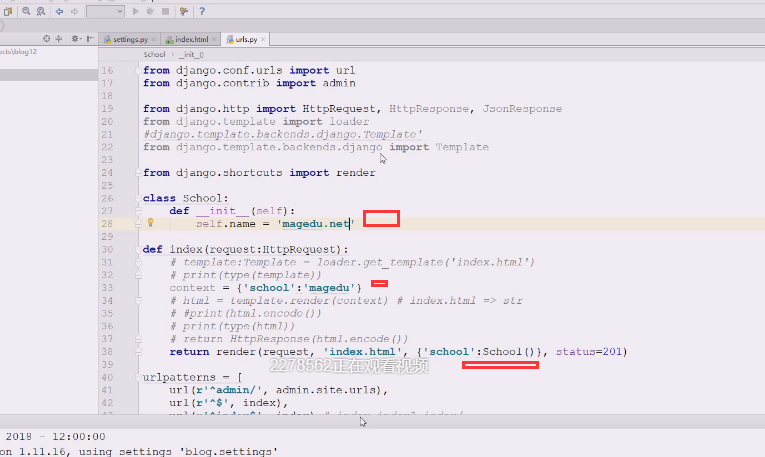Click the Template import on line 22

point(462,147)
